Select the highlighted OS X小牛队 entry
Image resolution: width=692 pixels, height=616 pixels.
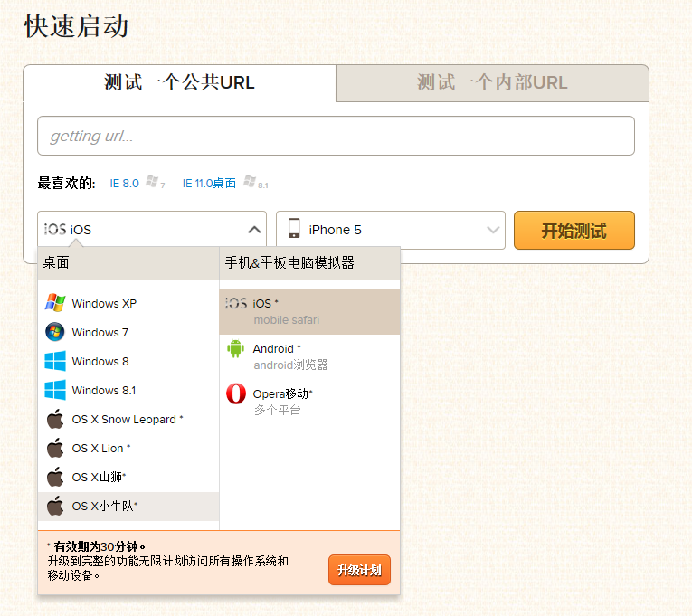pyautogui.click(x=128, y=507)
